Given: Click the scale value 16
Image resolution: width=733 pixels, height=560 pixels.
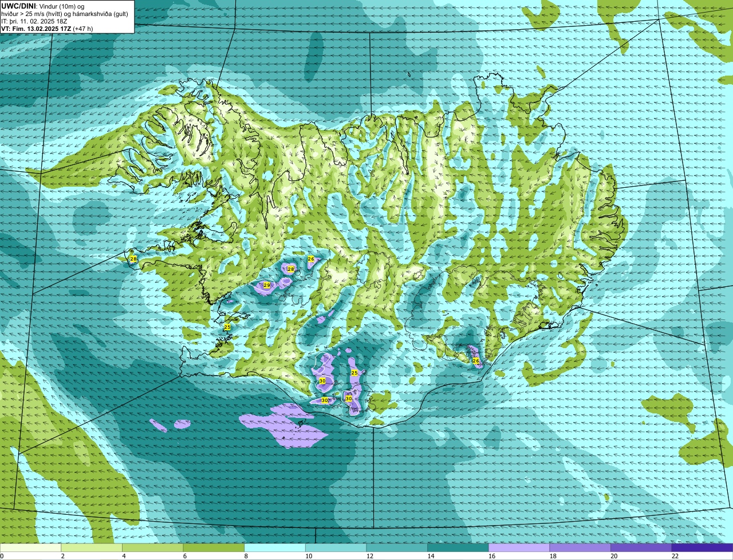Looking at the screenshot, I should pyautogui.click(x=492, y=556).
